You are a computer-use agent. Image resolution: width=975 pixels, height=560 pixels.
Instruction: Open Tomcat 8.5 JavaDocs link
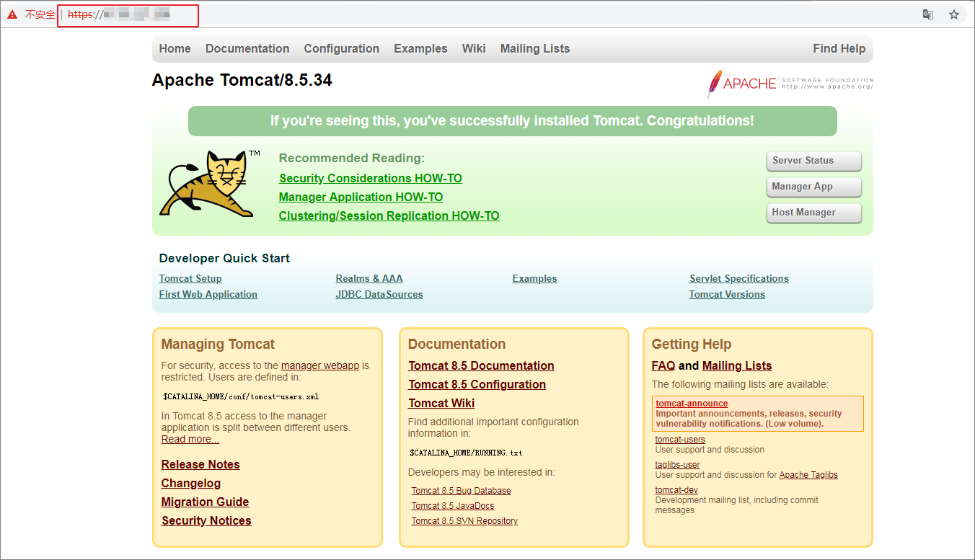coord(453,506)
